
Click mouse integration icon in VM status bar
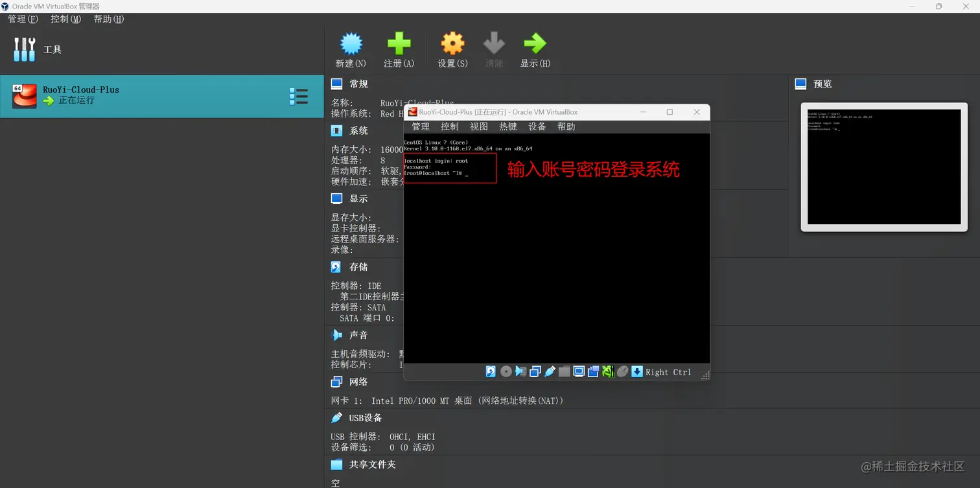pyautogui.click(x=622, y=371)
